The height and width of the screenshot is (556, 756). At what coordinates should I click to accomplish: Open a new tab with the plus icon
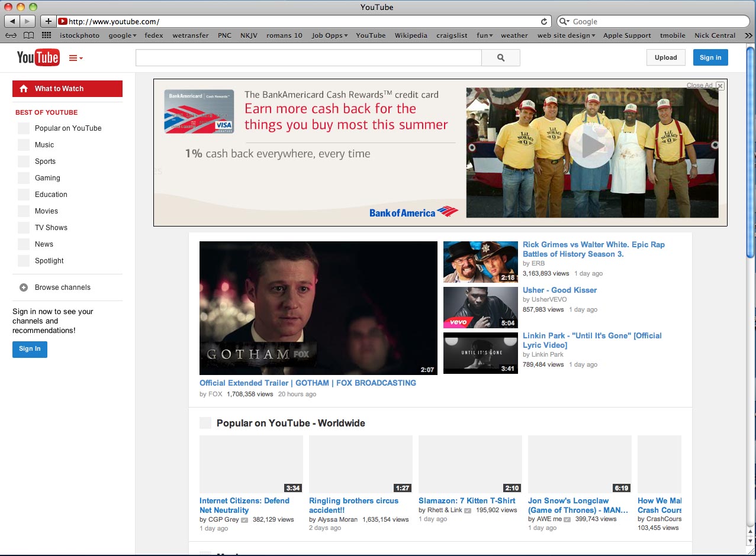[x=48, y=21]
